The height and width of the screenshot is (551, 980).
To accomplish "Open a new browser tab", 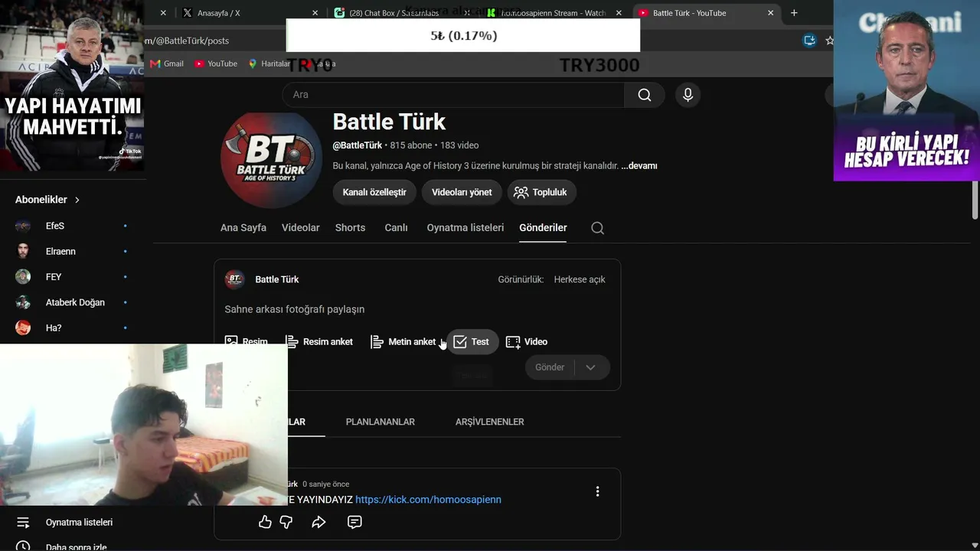I will point(794,13).
